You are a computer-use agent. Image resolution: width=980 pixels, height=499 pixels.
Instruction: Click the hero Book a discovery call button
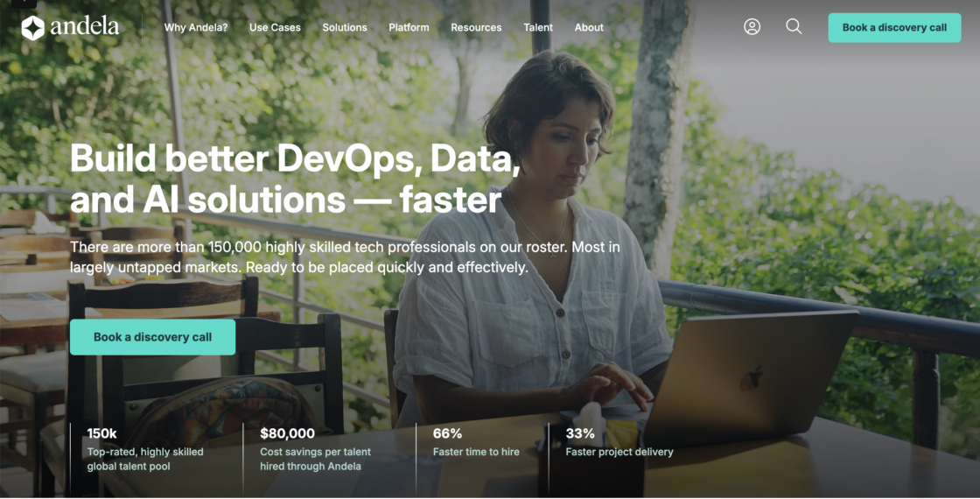coord(152,337)
